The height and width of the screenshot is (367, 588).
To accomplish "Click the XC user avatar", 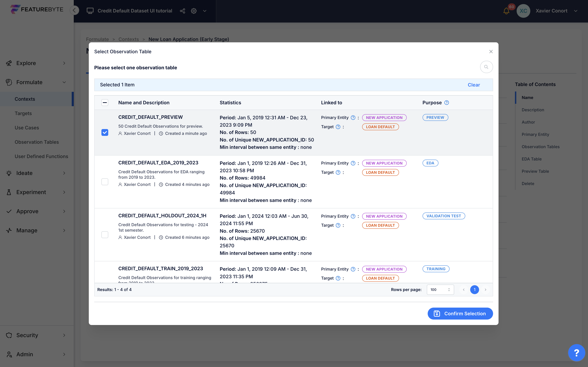I will [x=523, y=11].
